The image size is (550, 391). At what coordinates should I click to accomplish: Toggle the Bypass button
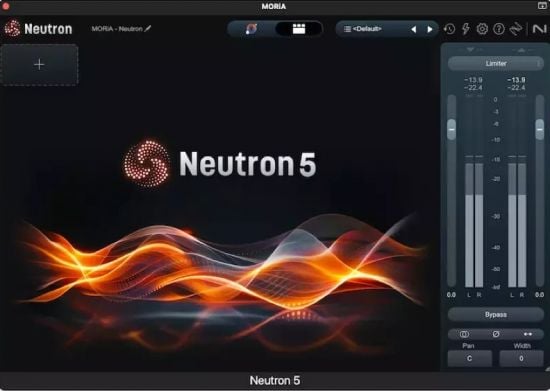[x=496, y=315]
